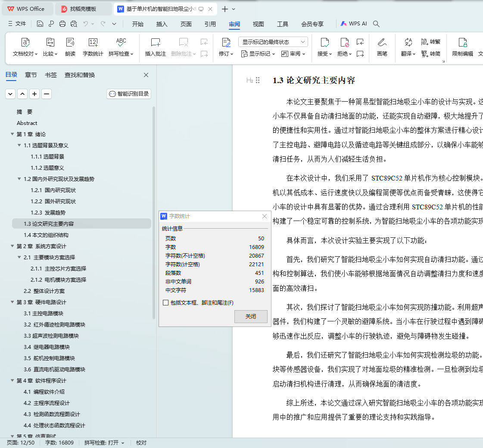
Task: Click the drag handle beside heading 1.3
Action: [x=258, y=81]
